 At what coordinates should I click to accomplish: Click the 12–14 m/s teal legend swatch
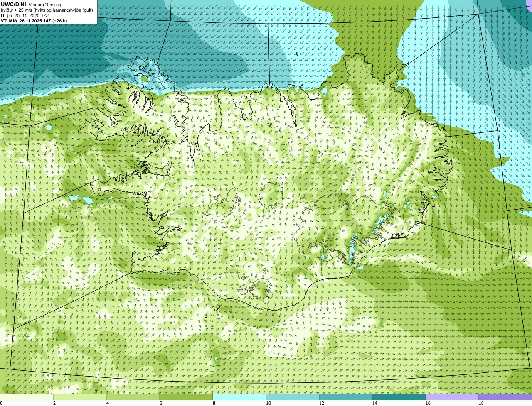click(346, 397)
